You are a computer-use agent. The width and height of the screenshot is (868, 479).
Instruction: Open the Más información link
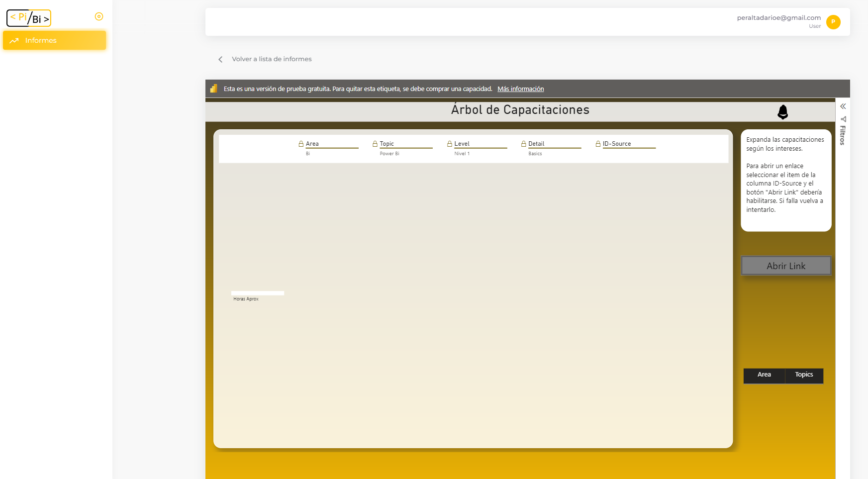tap(520, 89)
